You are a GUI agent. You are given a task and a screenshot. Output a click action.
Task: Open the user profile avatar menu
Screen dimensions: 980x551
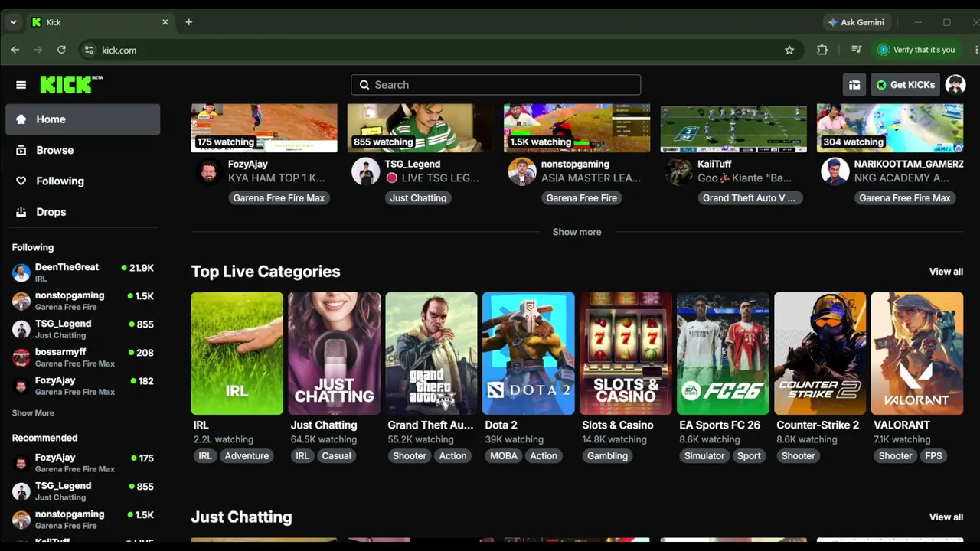click(x=955, y=85)
